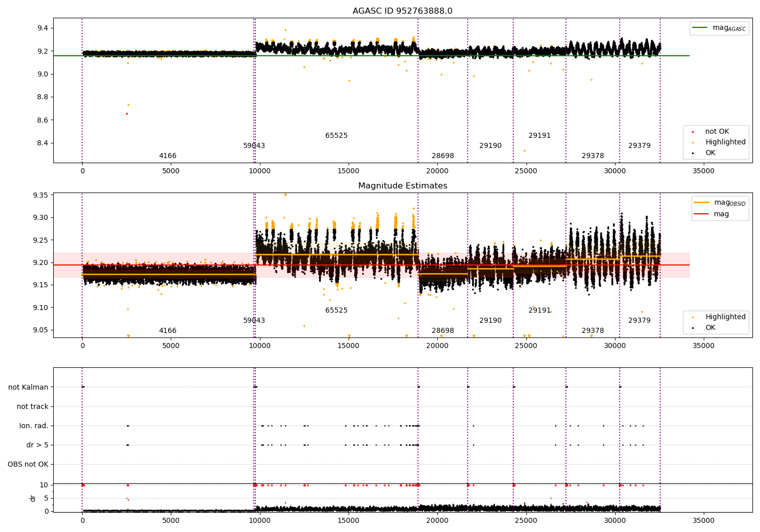Click obsid label 29379 in Magnitude Estimates plot
This screenshot has width=760, height=532.
[639, 321]
